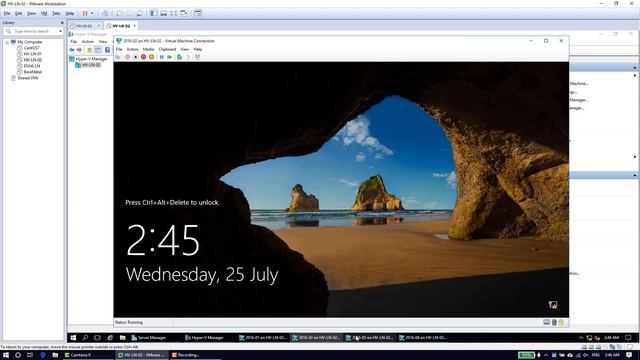640x360 pixels.
Task: Click VMware send Ctrl+Alt+Del toolbar icon
Action: 105,13
